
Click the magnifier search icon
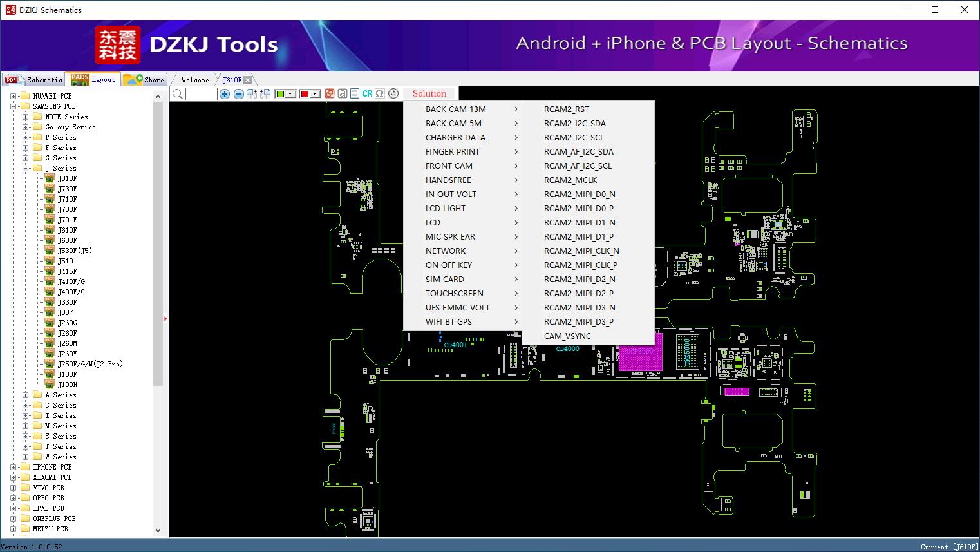coord(177,94)
